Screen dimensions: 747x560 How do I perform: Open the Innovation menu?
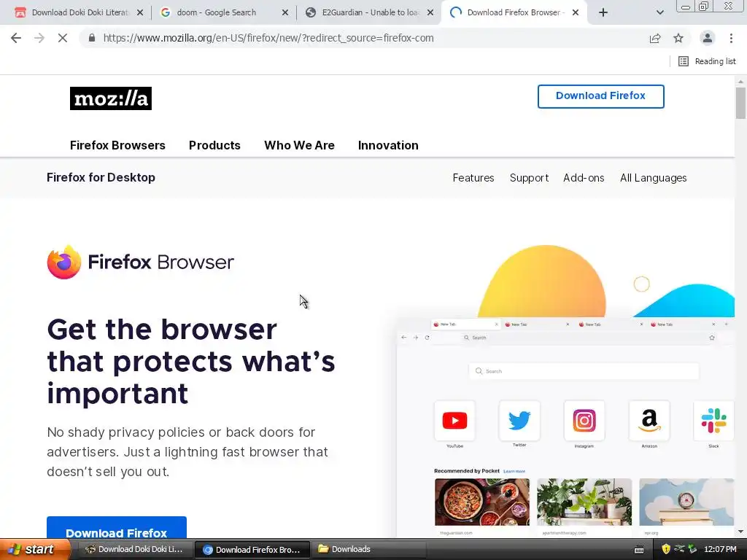388,145
